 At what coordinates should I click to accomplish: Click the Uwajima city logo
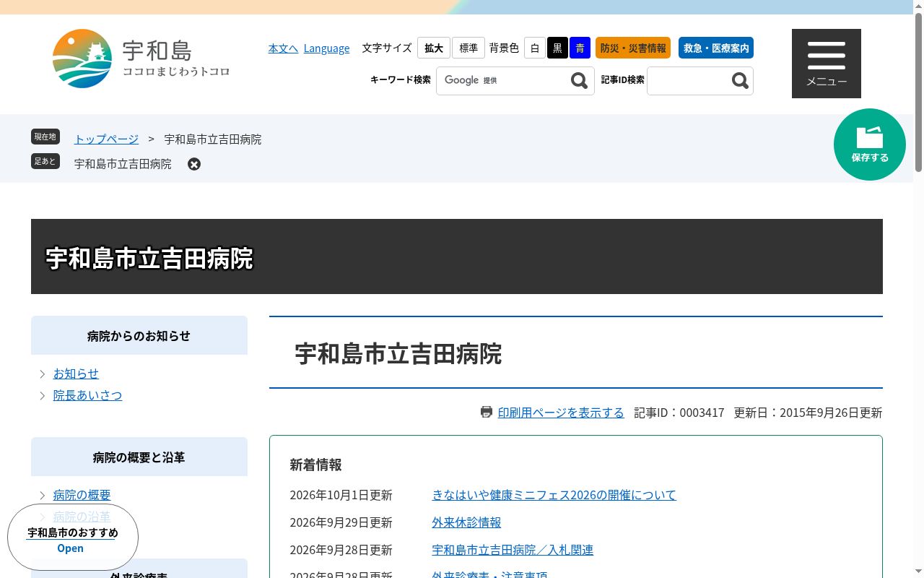click(x=141, y=59)
